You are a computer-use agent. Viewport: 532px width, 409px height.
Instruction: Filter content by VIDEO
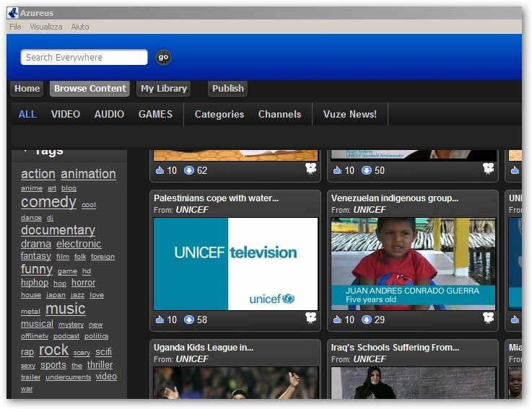click(66, 114)
